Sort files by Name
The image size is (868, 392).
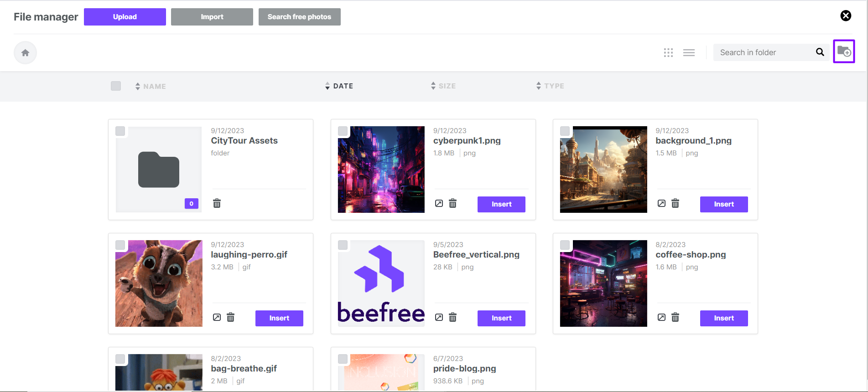pyautogui.click(x=151, y=86)
